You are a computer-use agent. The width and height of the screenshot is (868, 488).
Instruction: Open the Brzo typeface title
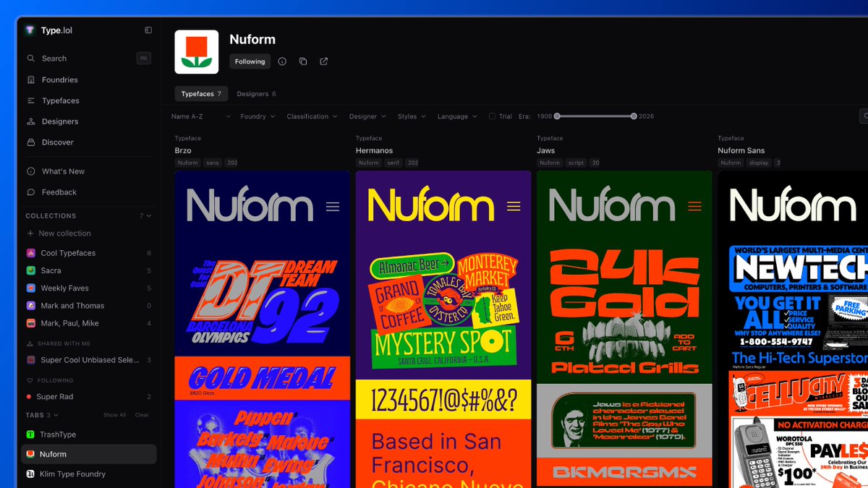(x=183, y=150)
